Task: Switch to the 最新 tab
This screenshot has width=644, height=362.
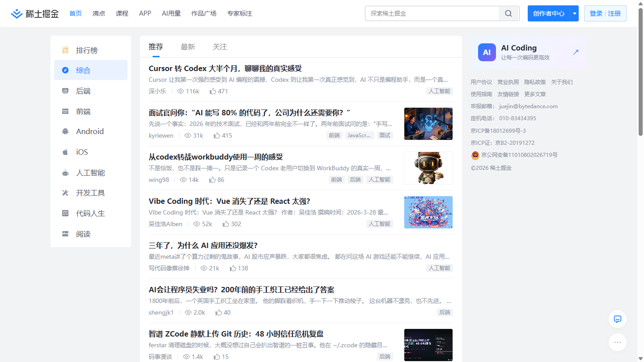Action: tap(188, 46)
